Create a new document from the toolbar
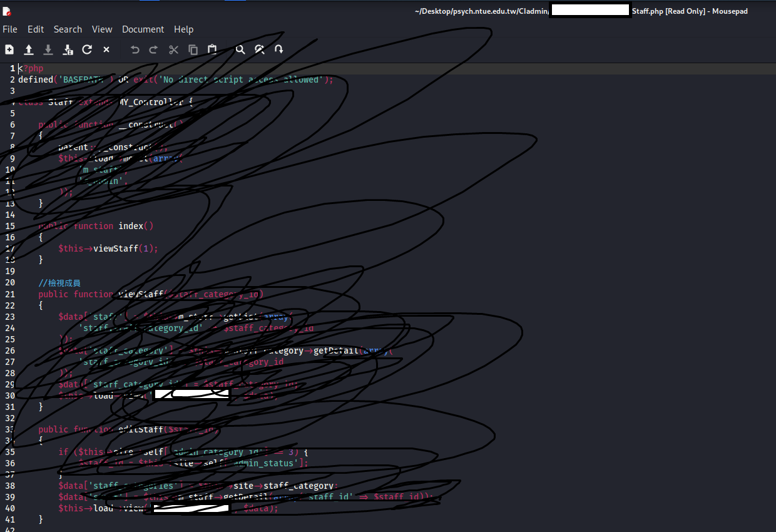The width and height of the screenshot is (776, 532). [x=9, y=49]
